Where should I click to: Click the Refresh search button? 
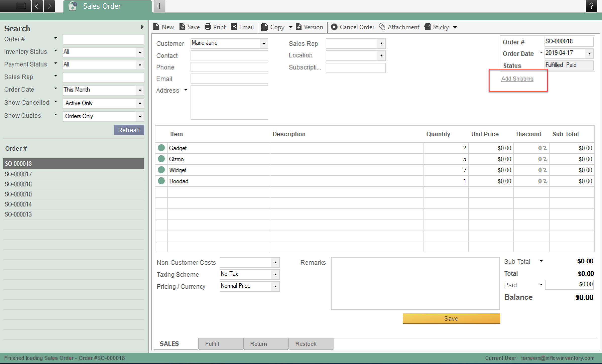tap(129, 130)
